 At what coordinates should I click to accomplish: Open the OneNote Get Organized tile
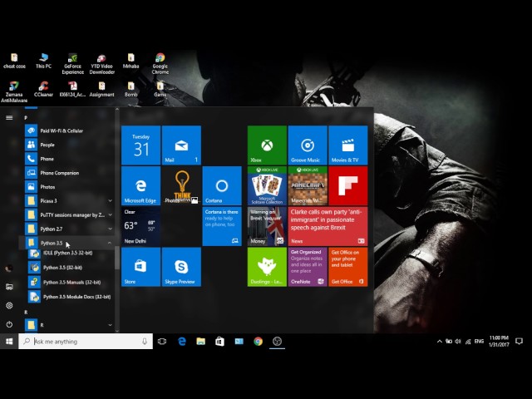click(308, 267)
